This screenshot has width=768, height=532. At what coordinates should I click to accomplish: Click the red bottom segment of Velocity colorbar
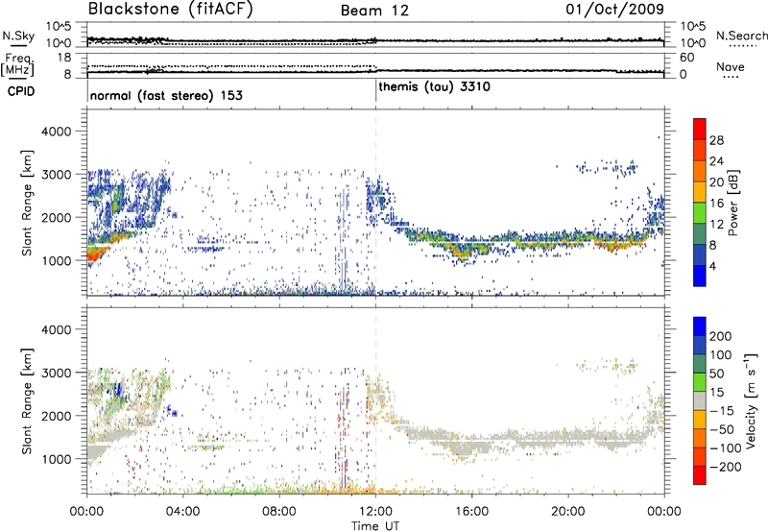coord(700,475)
